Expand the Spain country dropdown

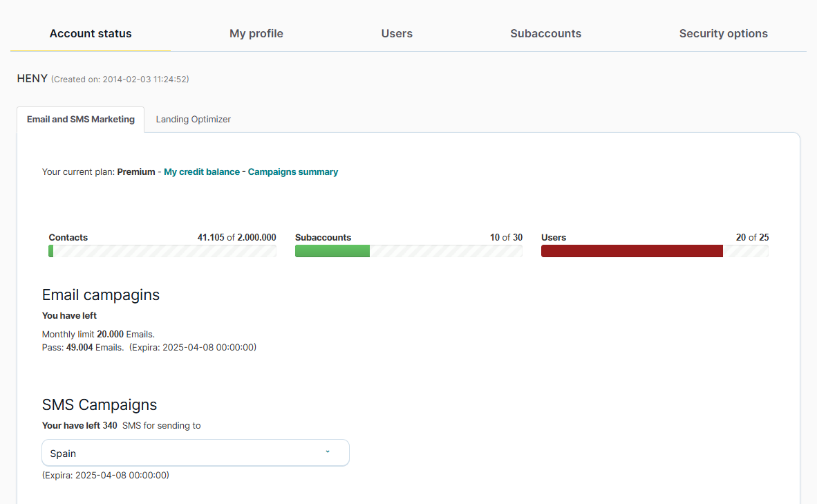(x=196, y=453)
